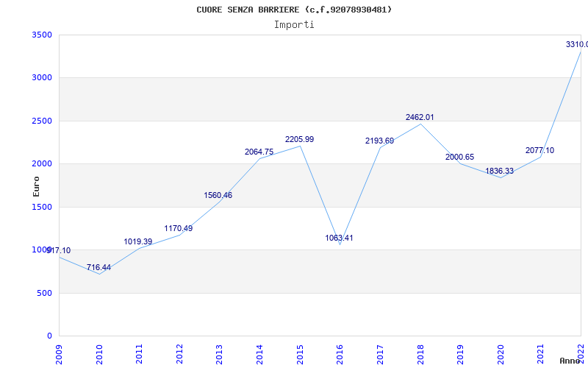Select the 1019.39 data label
Screen dimensions: 588x368
tap(138, 241)
